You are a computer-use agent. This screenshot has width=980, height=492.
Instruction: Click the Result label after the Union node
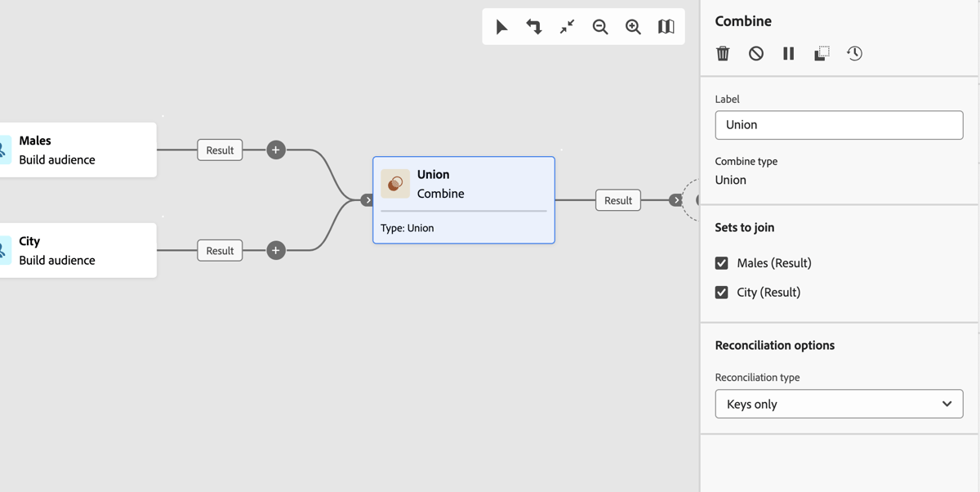618,199
